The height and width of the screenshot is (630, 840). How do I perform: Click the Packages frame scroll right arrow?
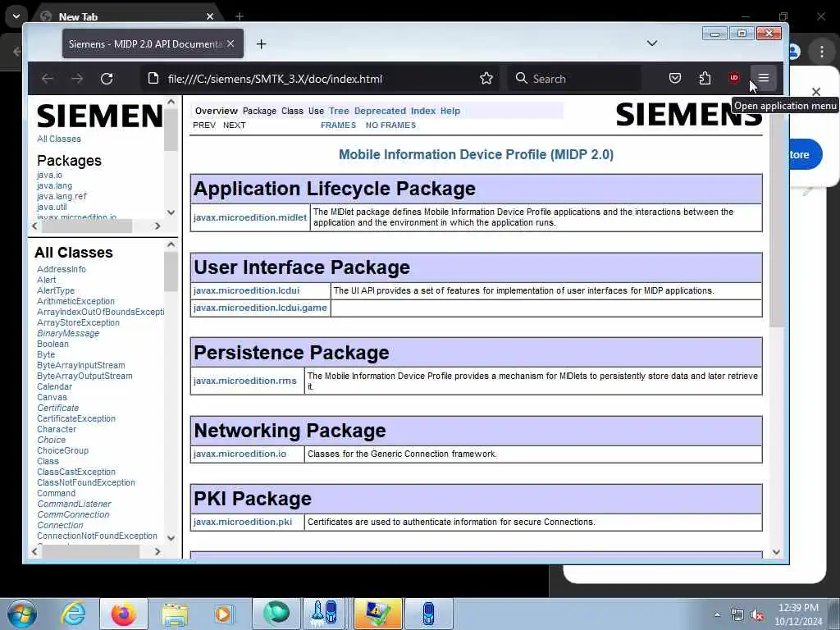click(157, 226)
